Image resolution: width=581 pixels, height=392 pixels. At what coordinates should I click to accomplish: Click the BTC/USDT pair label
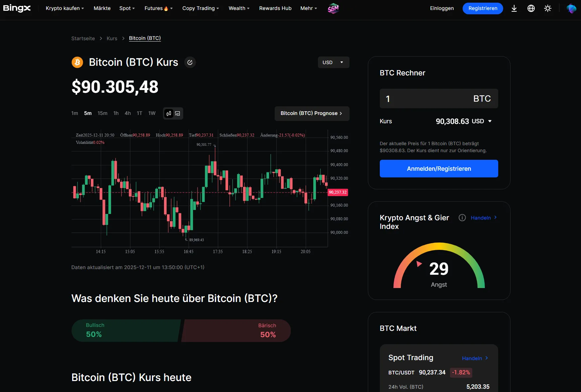[x=401, y=373]
